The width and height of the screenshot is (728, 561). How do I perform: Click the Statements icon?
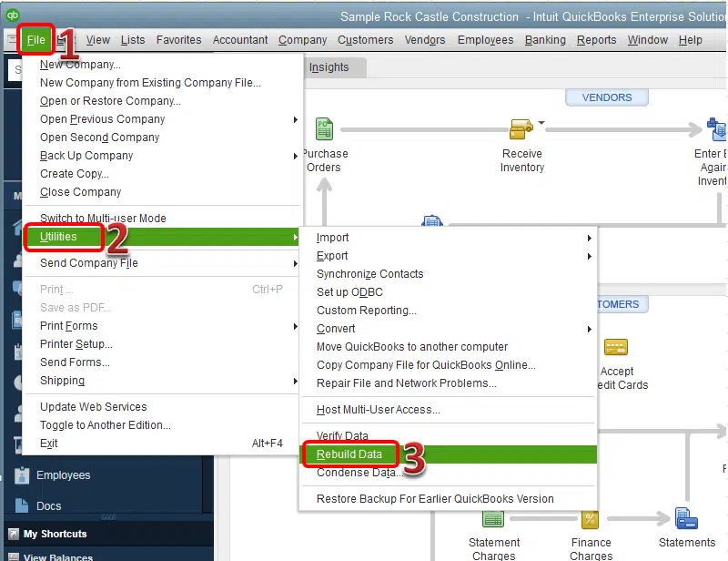coord(686,519)
